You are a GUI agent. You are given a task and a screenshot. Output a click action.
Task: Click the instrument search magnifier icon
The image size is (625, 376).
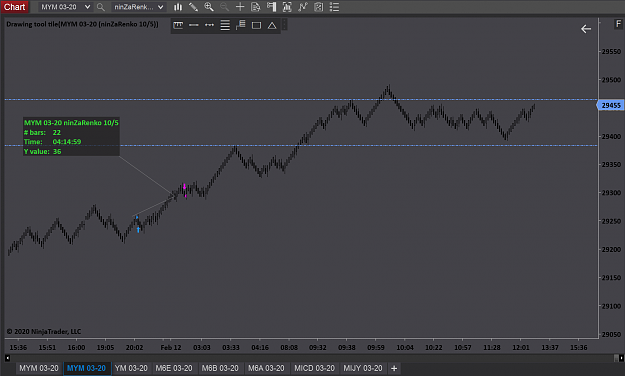[101, 7]
